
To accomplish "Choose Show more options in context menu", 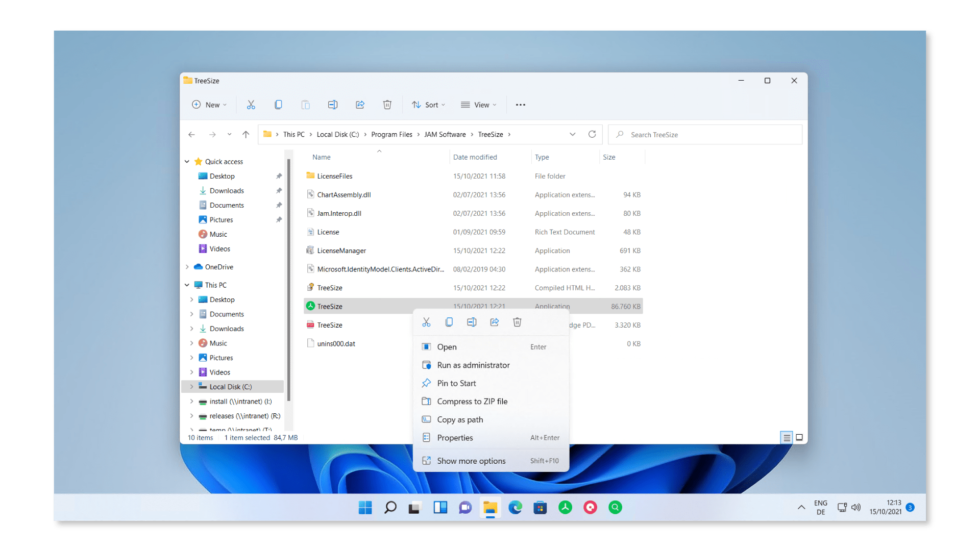I will pos(471,461).
